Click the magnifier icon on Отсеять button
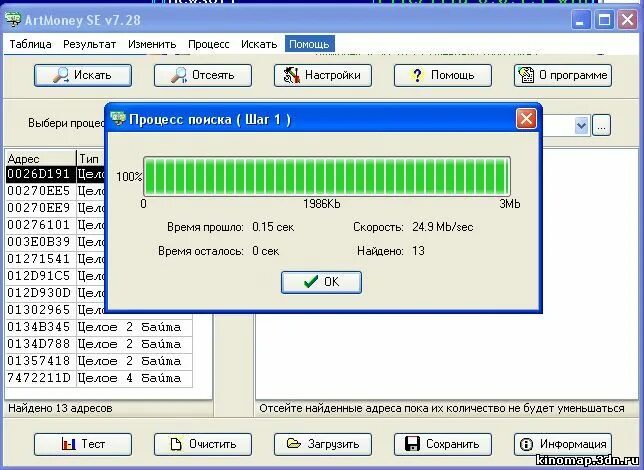This screenshot has height=470, width=644. (179, 75)
